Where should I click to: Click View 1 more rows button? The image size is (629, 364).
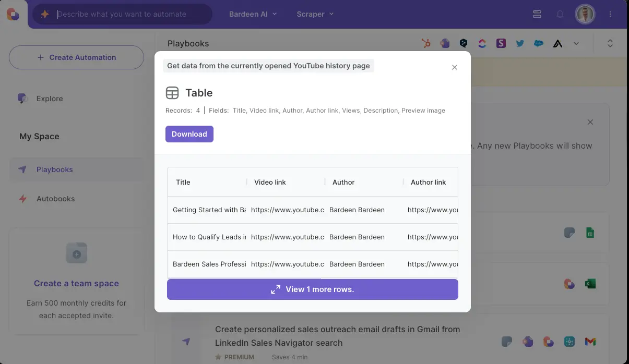[313, 289]
